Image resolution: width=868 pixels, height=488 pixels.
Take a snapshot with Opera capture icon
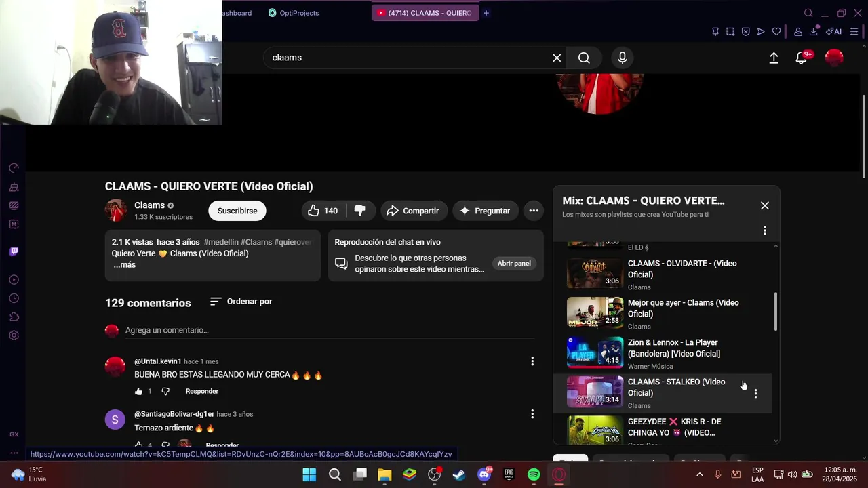pos(730,32)
